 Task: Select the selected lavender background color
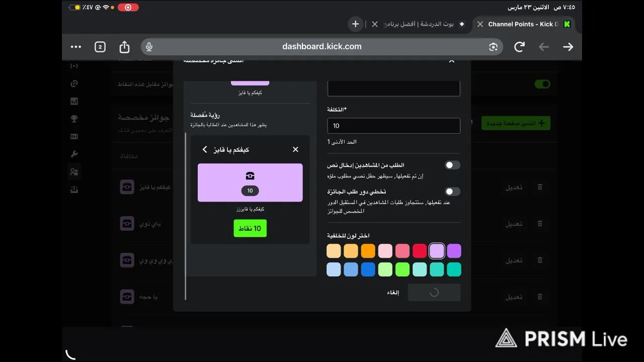437,251
